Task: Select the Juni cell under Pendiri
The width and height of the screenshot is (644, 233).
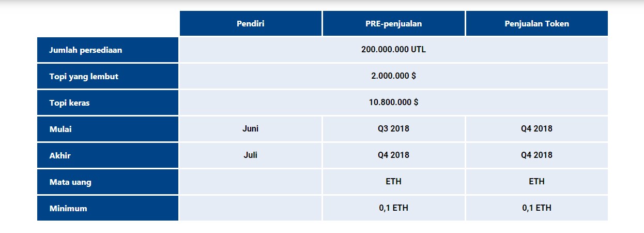Action: pyautogui.click(x=251, y=129)
